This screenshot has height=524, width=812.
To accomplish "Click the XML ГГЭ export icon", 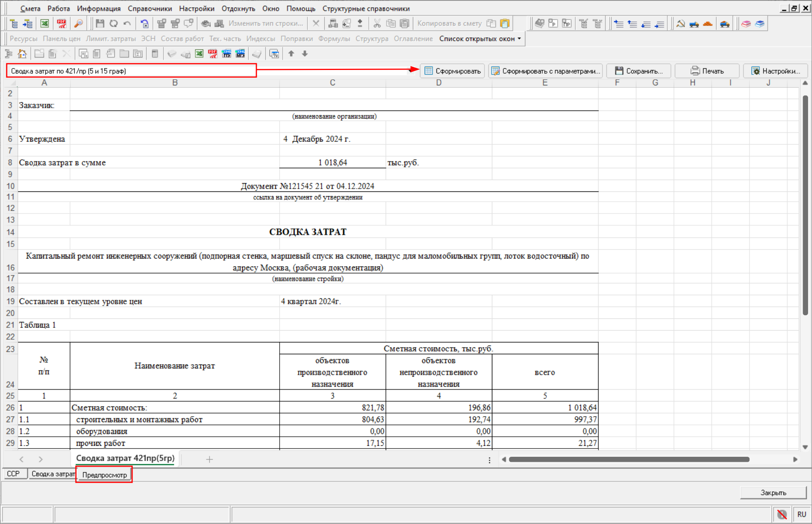I will click(x=226, y=54).
